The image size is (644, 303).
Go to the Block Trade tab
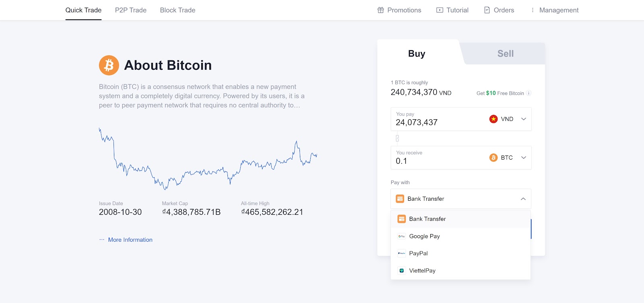click(178, 10)
